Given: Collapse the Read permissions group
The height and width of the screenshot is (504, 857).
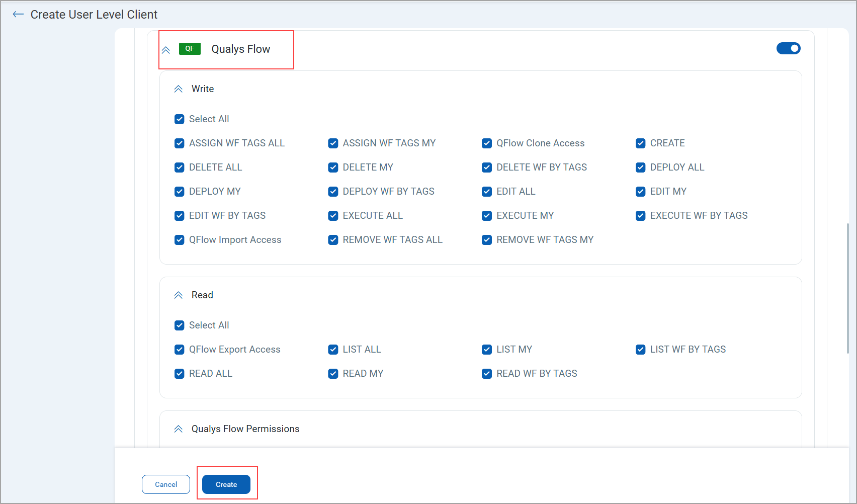Looking at the screenshot, I should (179, 295).
